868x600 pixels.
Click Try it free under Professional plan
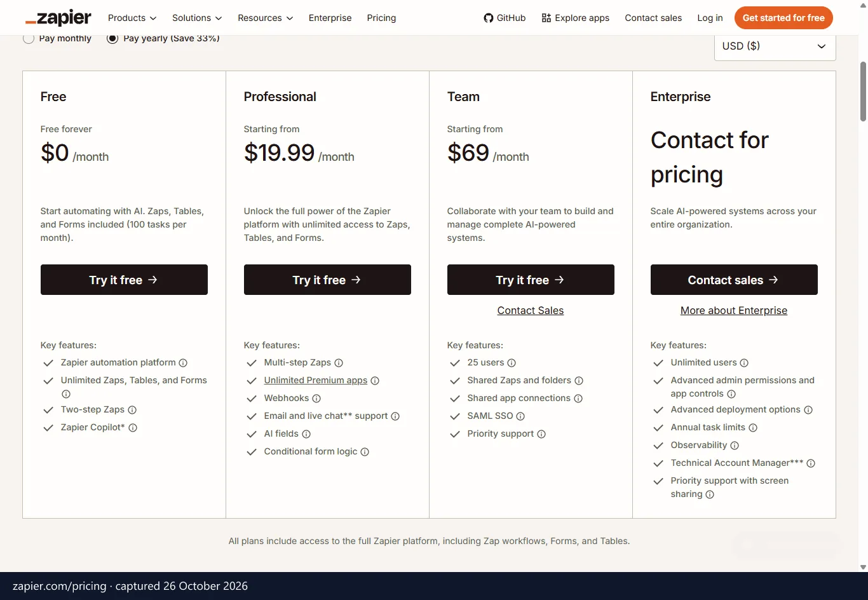point(327,280)
